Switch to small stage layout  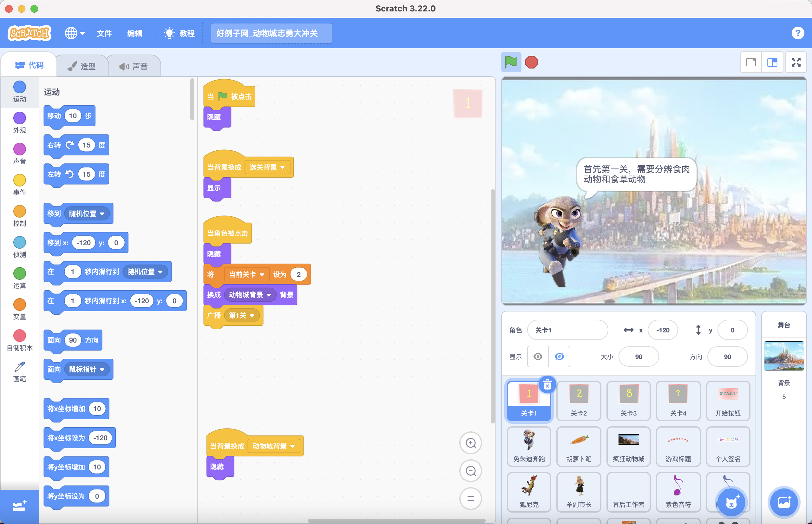point(751,62)
